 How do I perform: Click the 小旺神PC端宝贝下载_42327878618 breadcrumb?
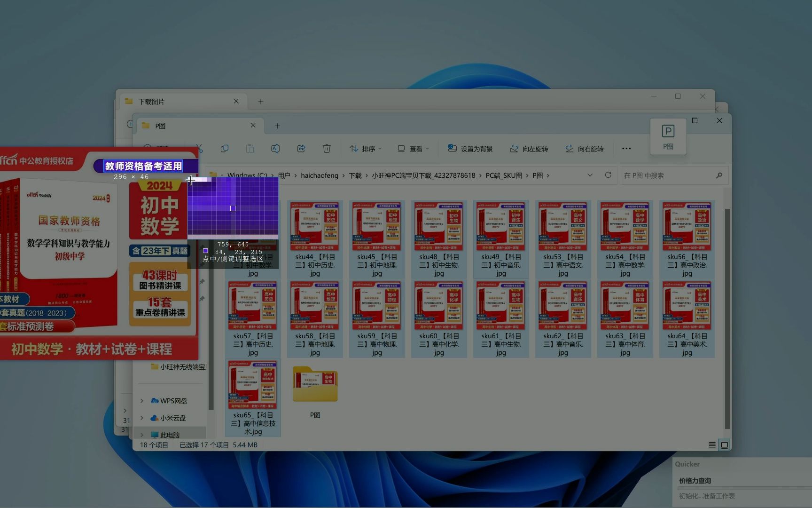423,175
